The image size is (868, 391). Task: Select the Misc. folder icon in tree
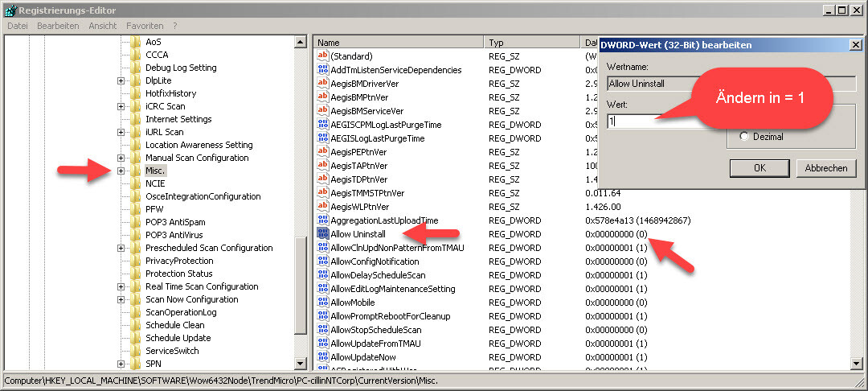(135, 171)
